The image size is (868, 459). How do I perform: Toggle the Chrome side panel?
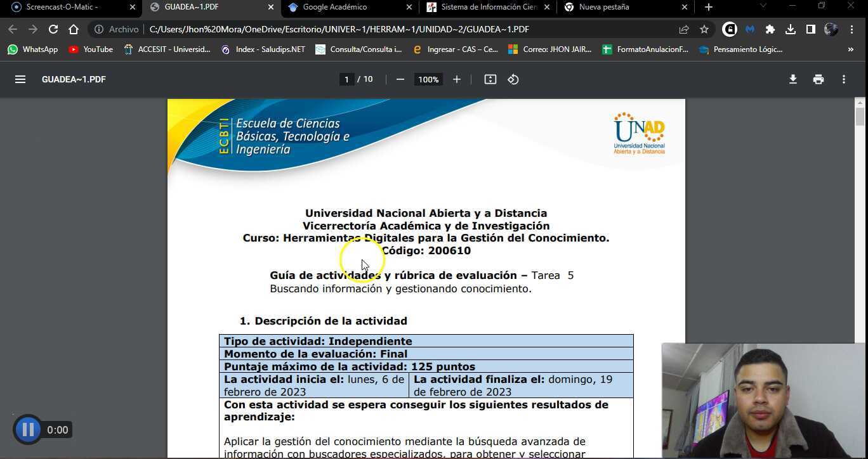[x=810, y=29]
